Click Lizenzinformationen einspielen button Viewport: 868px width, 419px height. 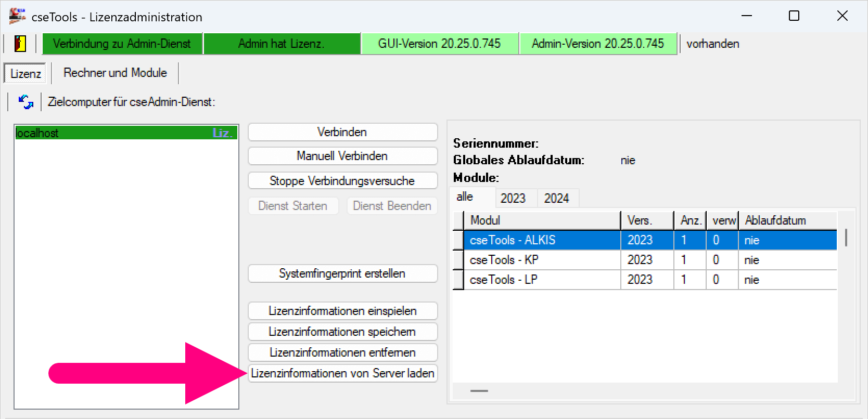[342, 311]
